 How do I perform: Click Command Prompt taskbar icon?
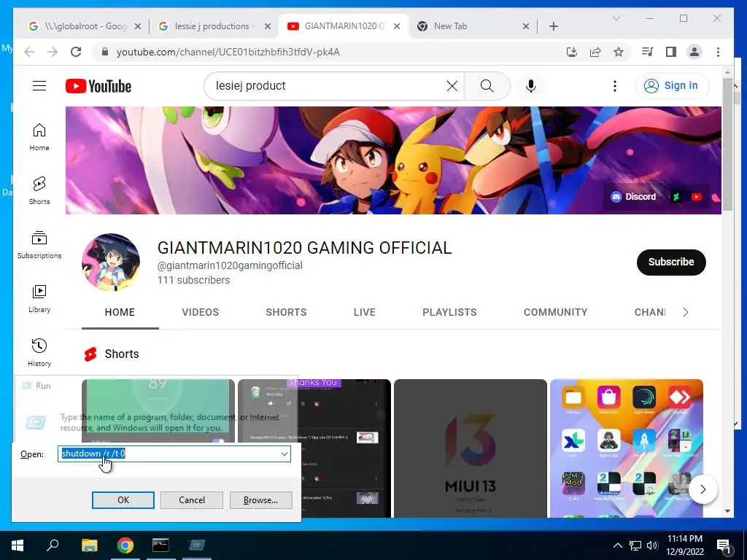pos(160,545)
